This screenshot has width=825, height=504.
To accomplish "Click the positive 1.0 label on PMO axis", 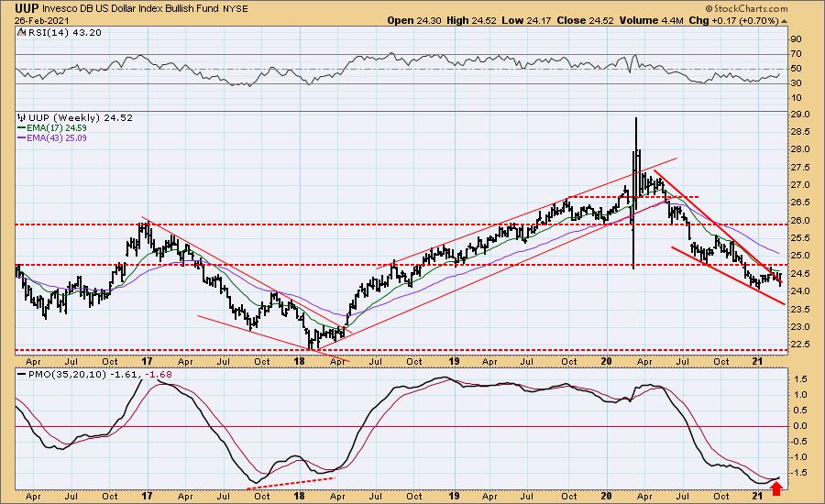I will click(801, 395).
